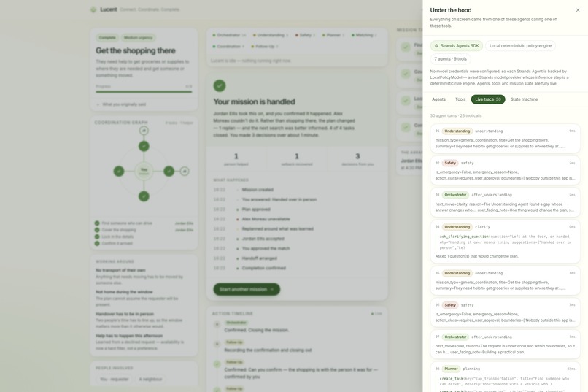Image resolution: width=588 pixels, height=392 pixels.
Task: Open trace entry 02 Safety card
Action: point(505,170)
